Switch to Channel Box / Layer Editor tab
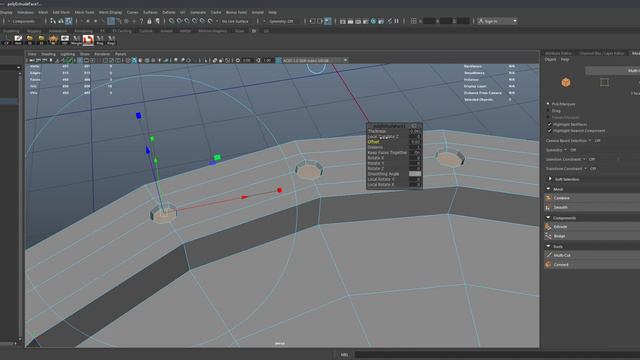 [602, 53]
